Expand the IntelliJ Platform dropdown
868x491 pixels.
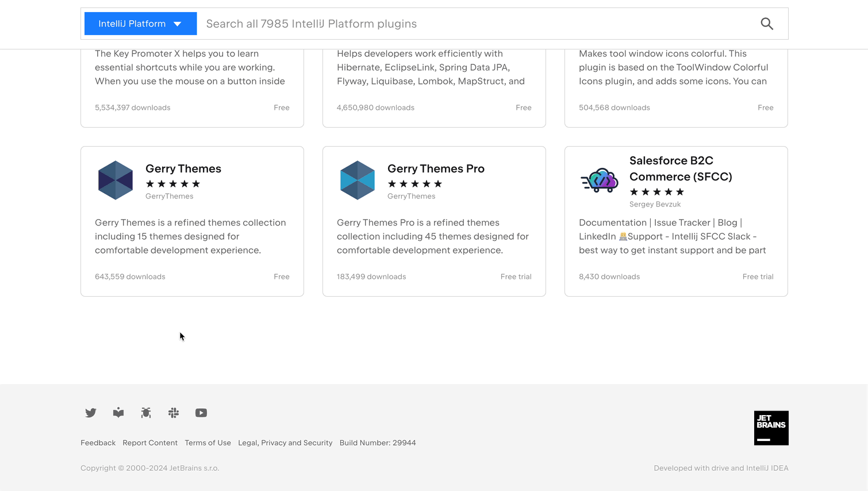(140, 24)
